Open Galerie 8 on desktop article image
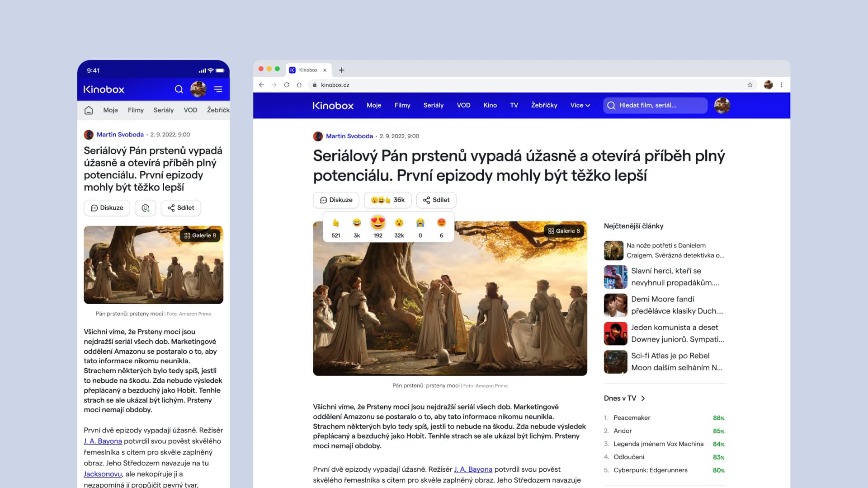This screenshot has height=488, width=868. click(564, 231)
